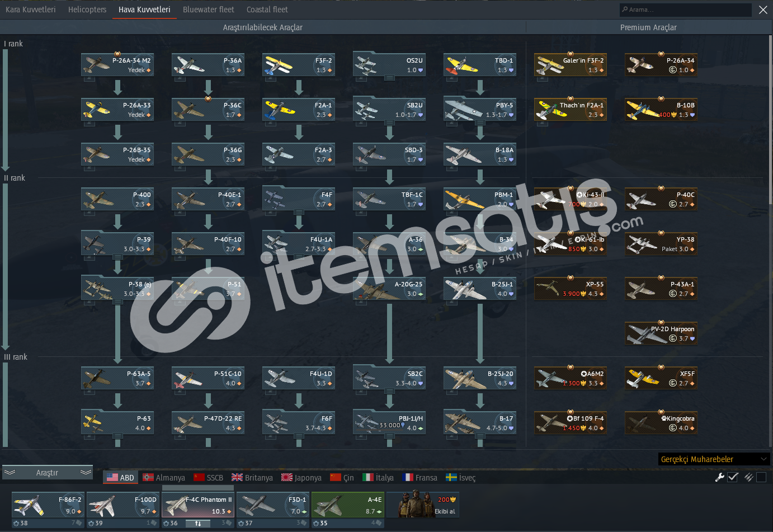Select premium B-10B bomber card

[661, 110]
